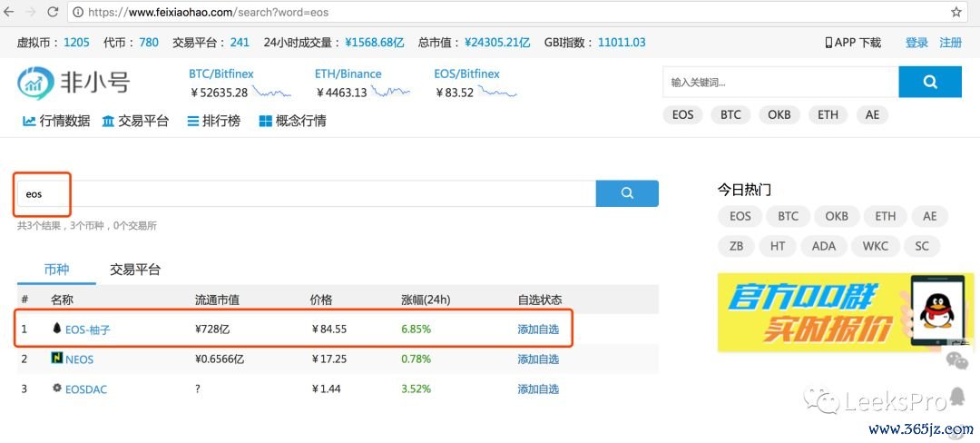Click ETH tag in 今日热门
This screenshot has height=443, width=980.
click(x=885, y=216)
